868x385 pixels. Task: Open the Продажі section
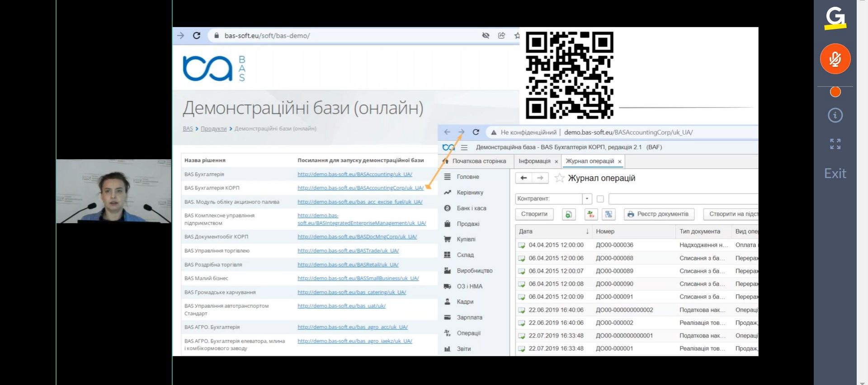point(468,224)
